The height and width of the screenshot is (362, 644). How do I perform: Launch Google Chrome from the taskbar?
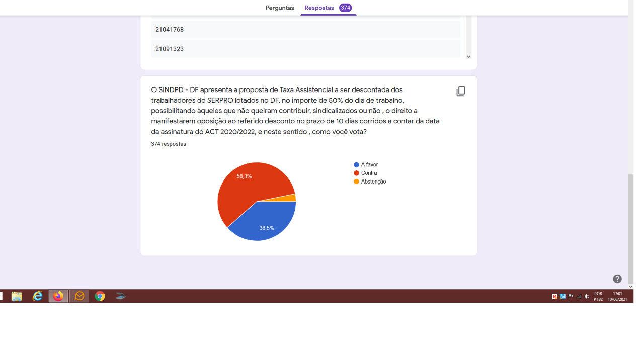(x=100, y=296)
